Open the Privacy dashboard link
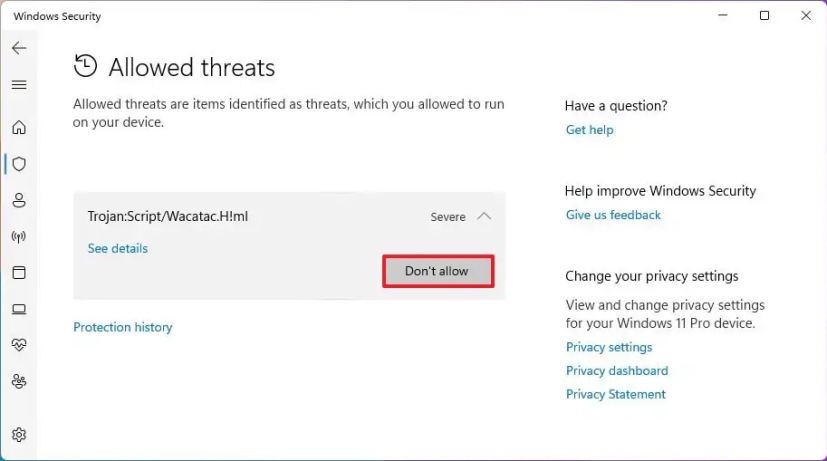This screenshot has width=827, height=461. pos(617,371)
